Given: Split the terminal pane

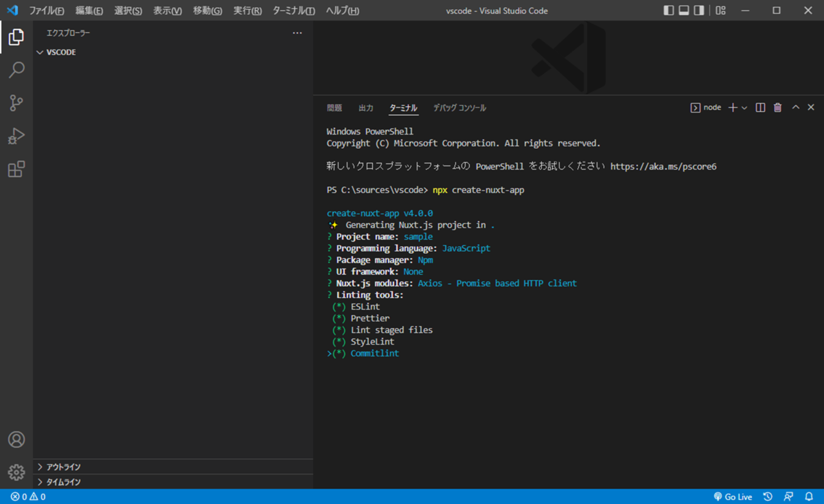Looking at the screenshot, I should [760, 108].
